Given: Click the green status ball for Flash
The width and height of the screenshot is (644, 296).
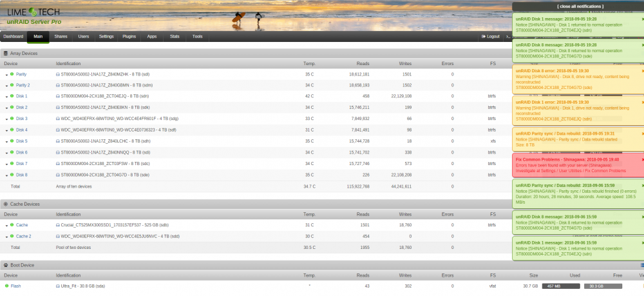Looking at the screenshot, I should [7, 286].
